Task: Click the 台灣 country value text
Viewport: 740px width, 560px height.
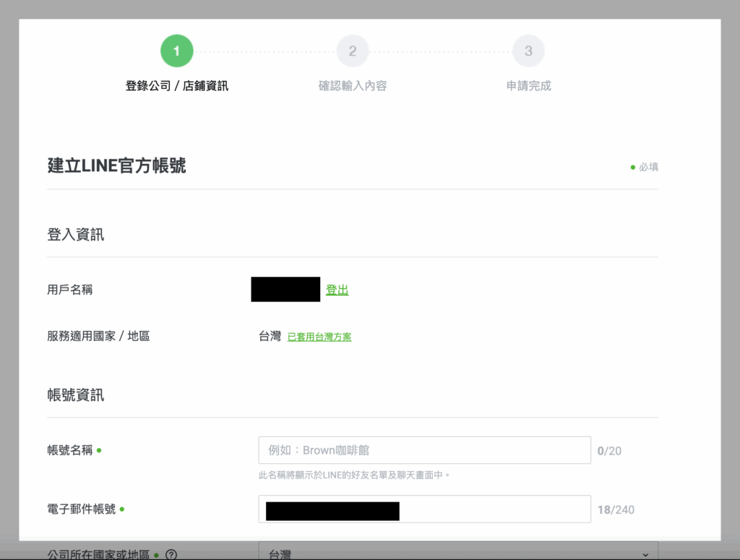Action: [270, 337]
